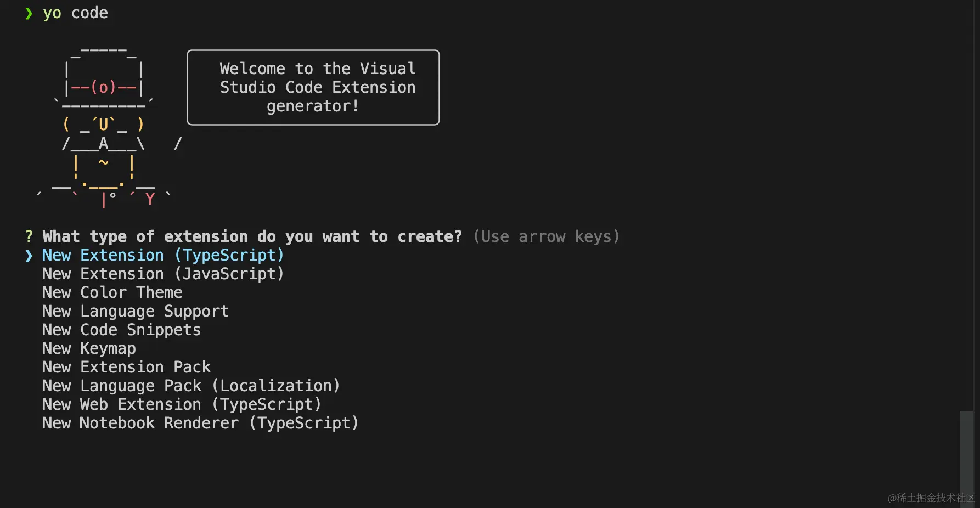Image resolution: width=980 pixels, height=508 pixels.
Task: Select the New Extension (TypeScript) option
Action: (x=163, y=256)
